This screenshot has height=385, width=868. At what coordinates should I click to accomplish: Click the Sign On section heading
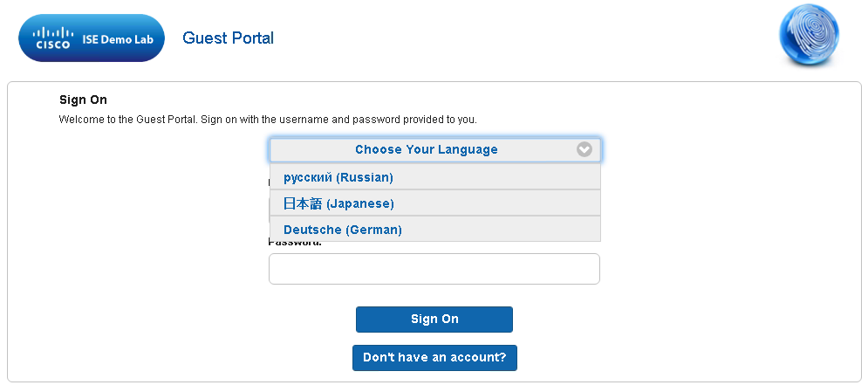tap(83, 100)
